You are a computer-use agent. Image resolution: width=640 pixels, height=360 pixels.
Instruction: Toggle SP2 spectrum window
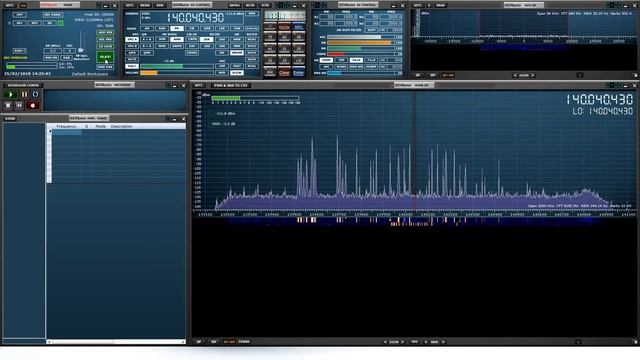point(35,23)
